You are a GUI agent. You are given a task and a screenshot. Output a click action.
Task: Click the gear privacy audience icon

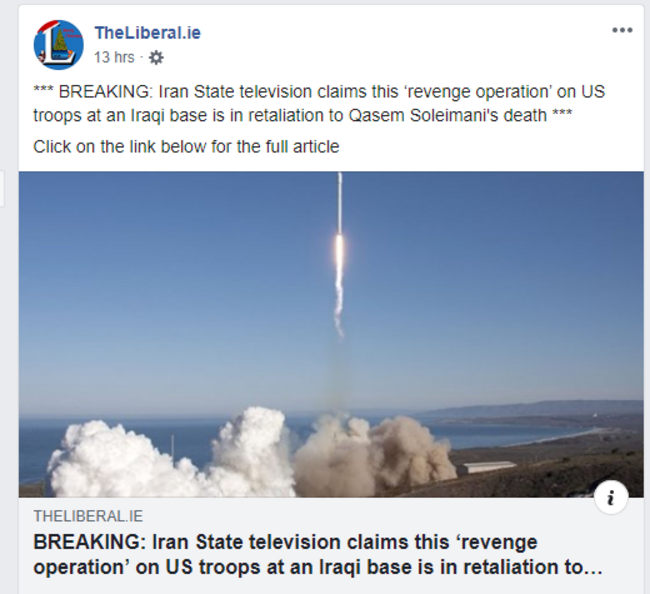click(x=156, y=58)
